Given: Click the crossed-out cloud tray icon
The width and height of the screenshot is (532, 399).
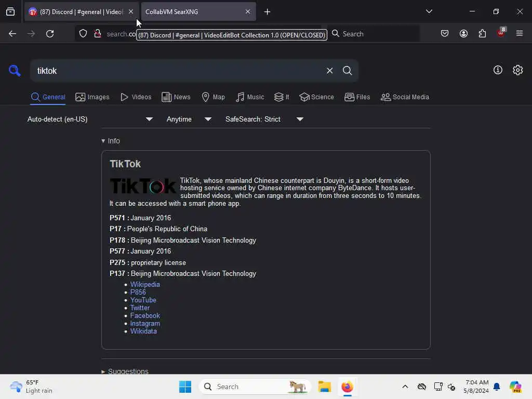Looking at the screenshot, I should tap(422, 387).
